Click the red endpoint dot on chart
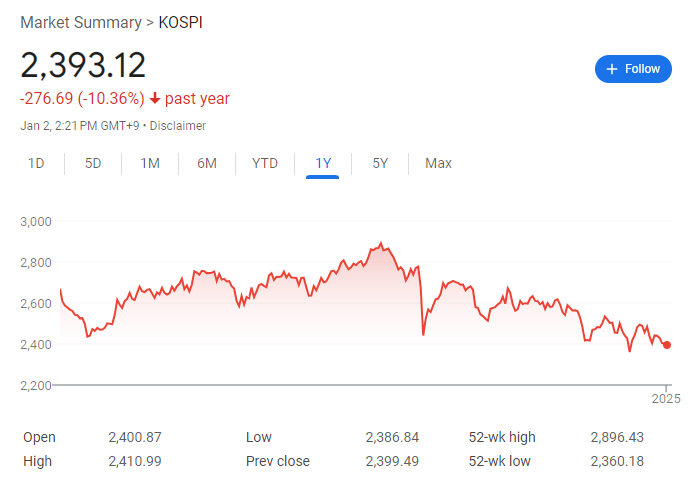 coord(667,345)
